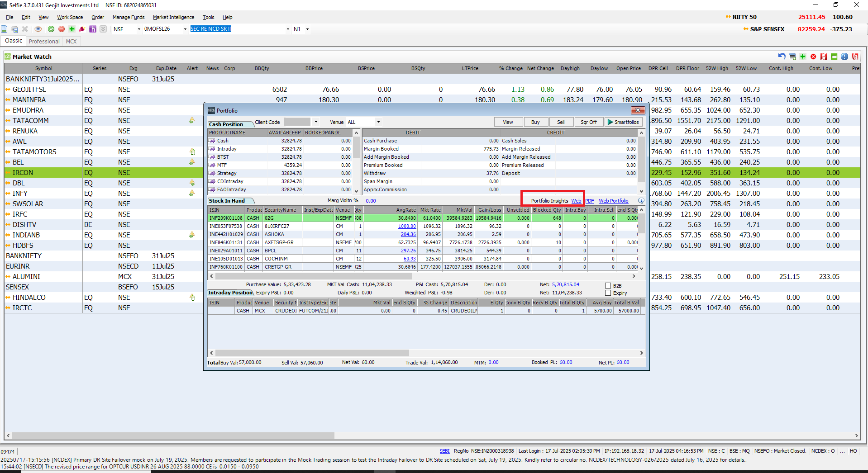Click the Cash Position tab header

click(230, 124)
